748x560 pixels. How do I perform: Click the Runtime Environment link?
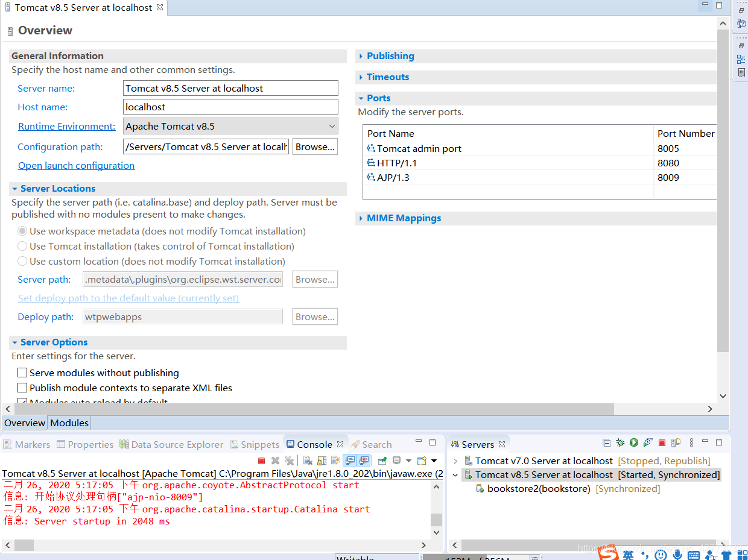[66, 126]
